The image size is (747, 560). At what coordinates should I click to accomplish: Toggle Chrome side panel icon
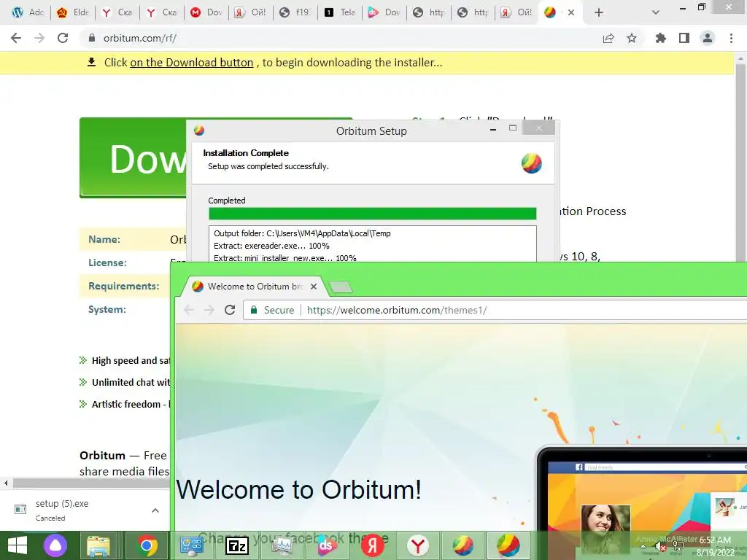(684, 38)
